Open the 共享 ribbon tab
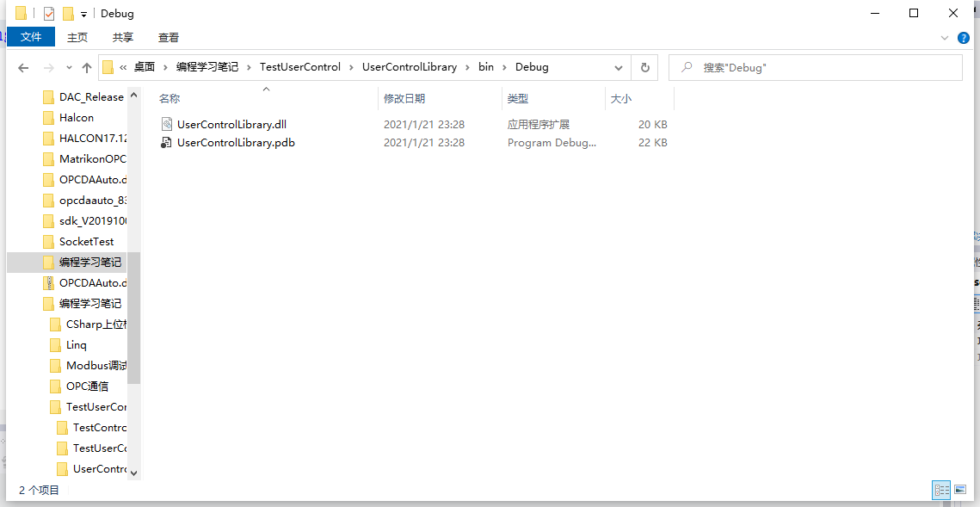 (123, 38)
